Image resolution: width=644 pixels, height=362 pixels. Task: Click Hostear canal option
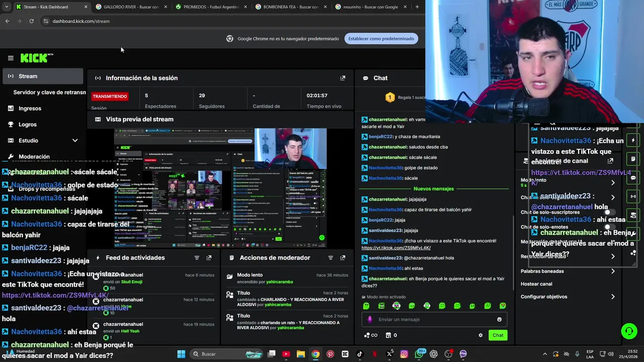(536, 284)
